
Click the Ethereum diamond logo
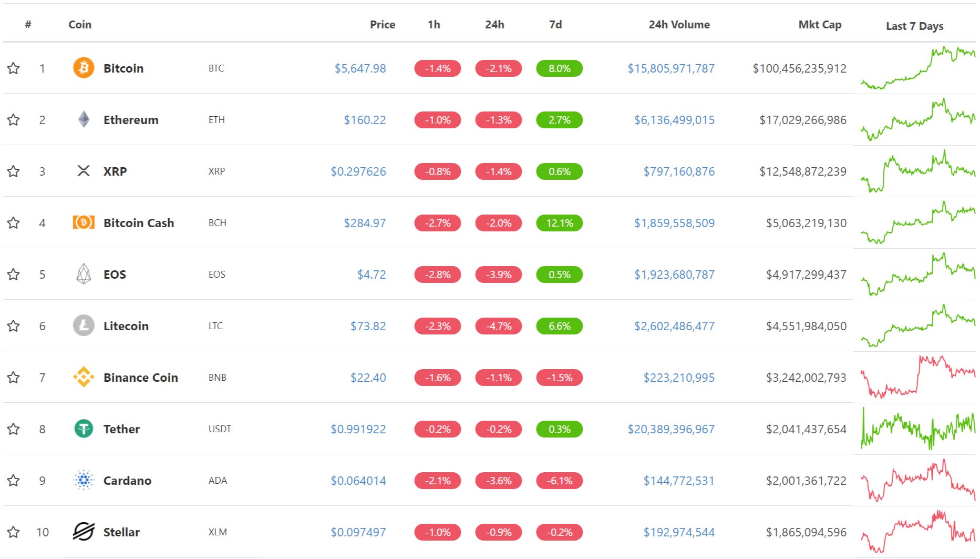(x=84, y=119)
